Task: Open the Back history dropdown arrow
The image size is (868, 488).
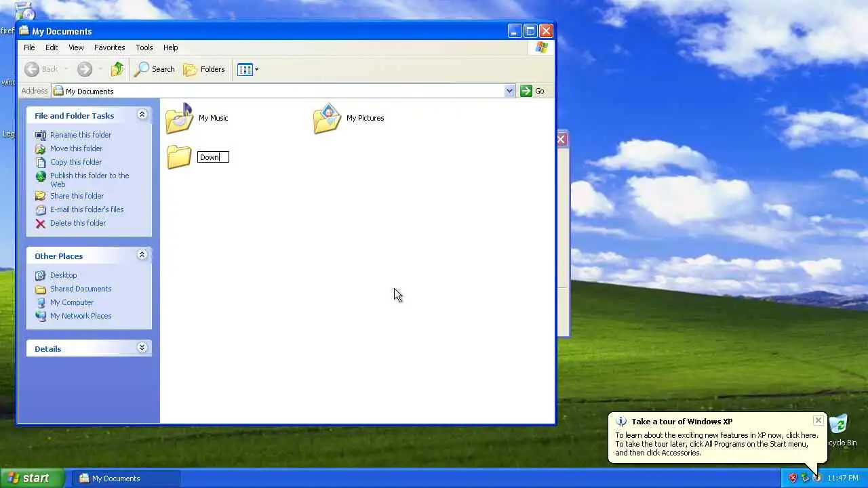Action: pyautogui.click(x=66, y=69)
